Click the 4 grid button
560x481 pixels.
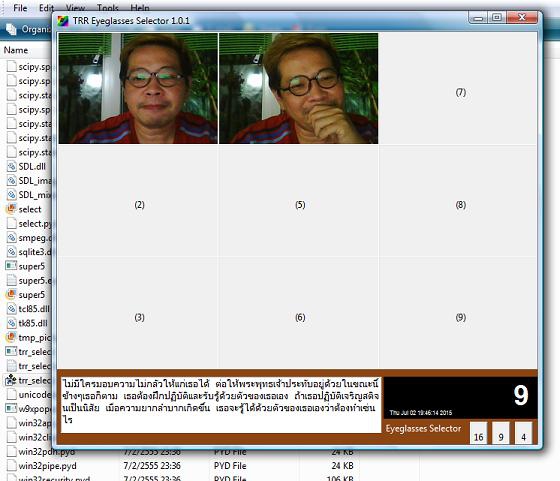click(523, 432)
